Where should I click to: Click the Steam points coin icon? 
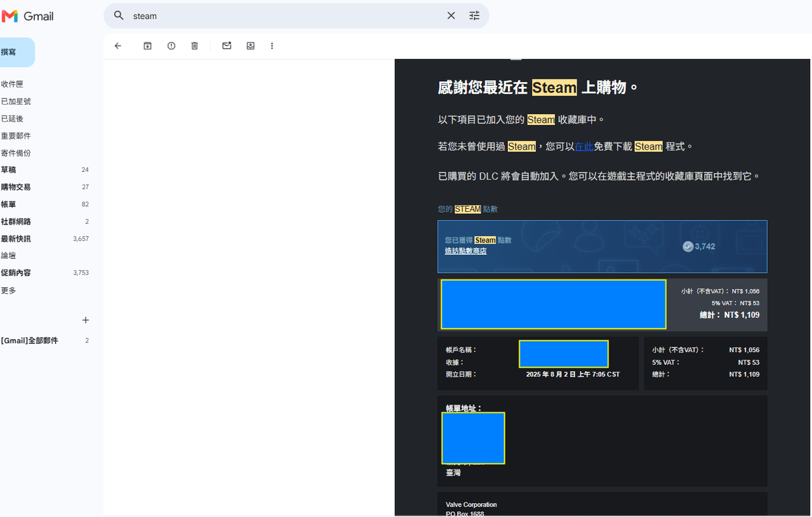point(688,247)
